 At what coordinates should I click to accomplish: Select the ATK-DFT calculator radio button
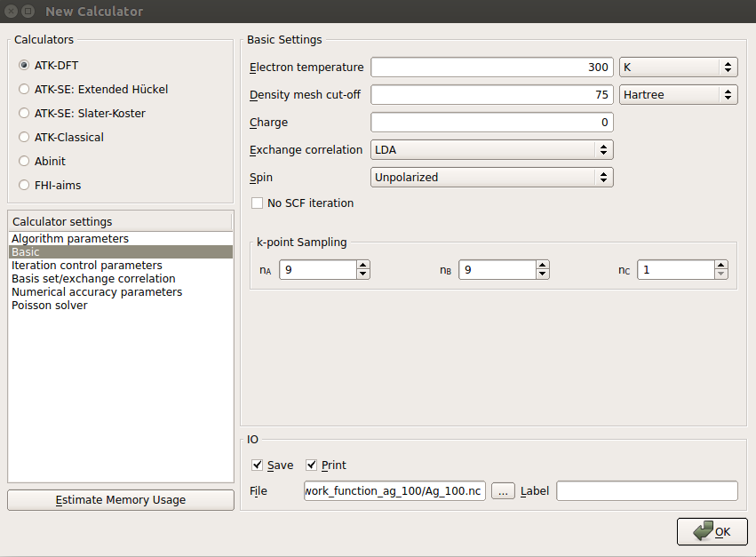coord(24,65)
